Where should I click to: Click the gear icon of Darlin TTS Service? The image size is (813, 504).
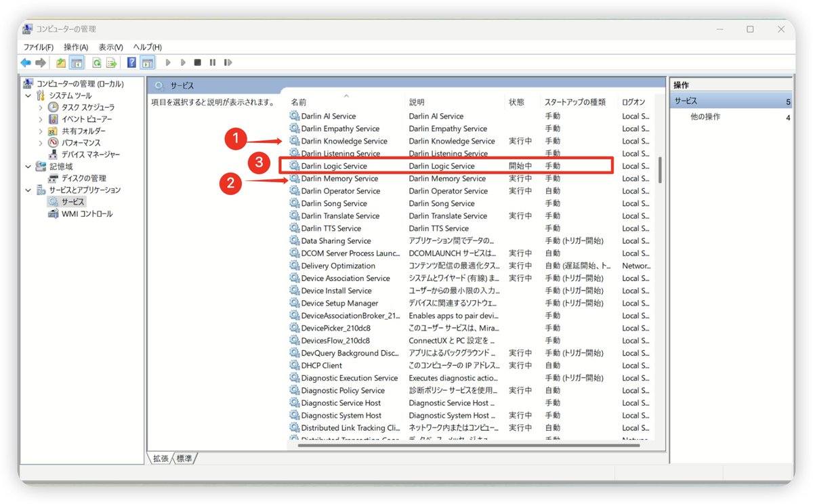294,228
